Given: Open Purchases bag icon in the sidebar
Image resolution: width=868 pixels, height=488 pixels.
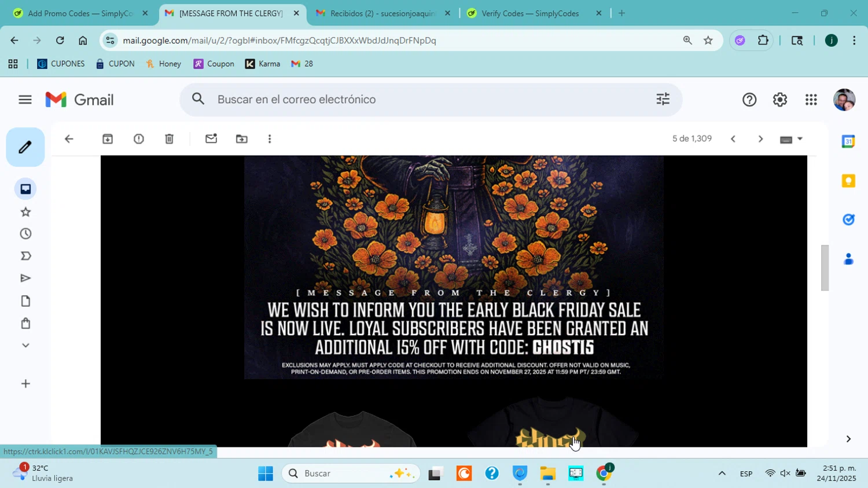Looking at the screenshot, I should (25, 323).
